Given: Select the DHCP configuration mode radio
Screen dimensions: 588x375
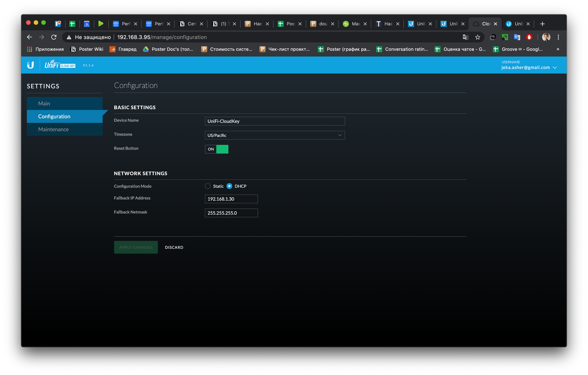Looking at the screenshot, I should click(230, 186).
